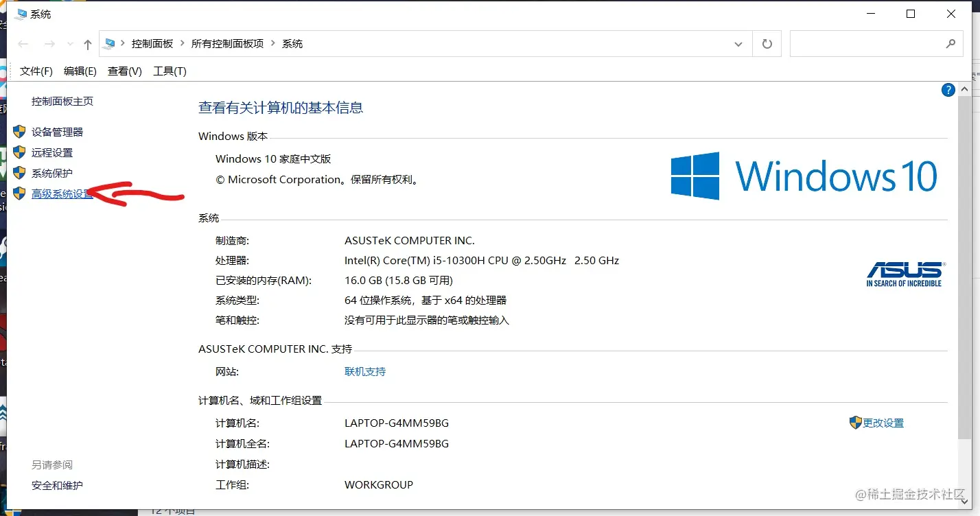This screenshot has height=516, width=980.
Task: Open the 查看(V) menu
Action: tap(125, 71)
